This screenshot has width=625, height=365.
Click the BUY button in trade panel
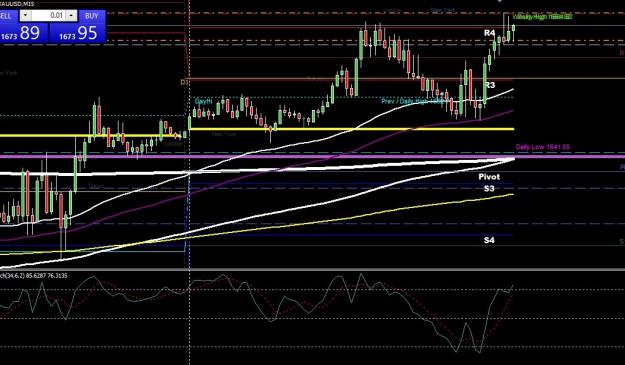(x=92, y=16)
